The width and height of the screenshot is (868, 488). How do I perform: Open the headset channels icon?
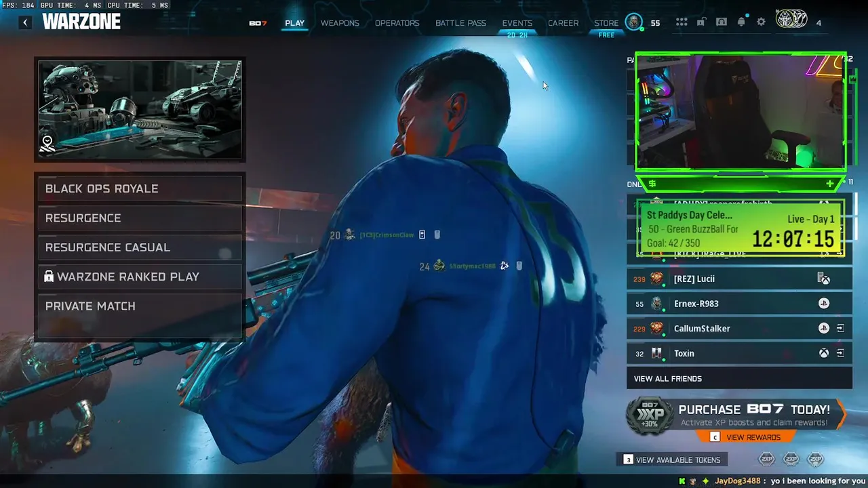pyautogui.click(x=722, y=22)
